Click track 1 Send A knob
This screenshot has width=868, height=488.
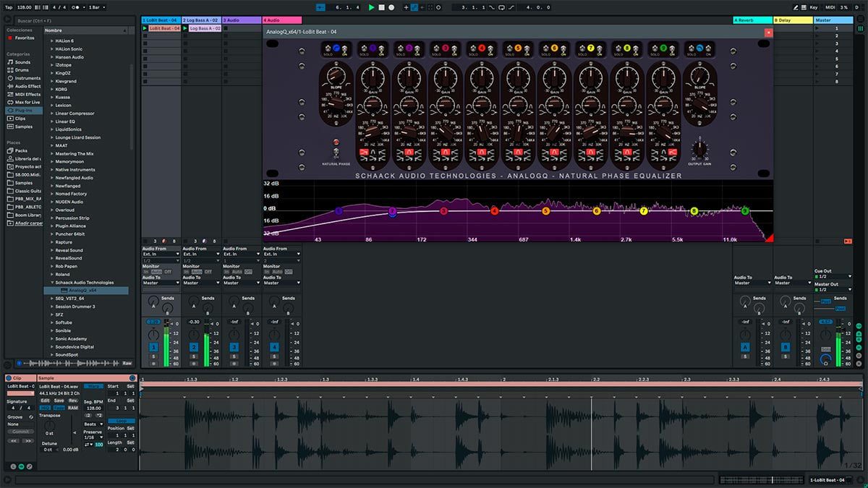tap(153, 300)
